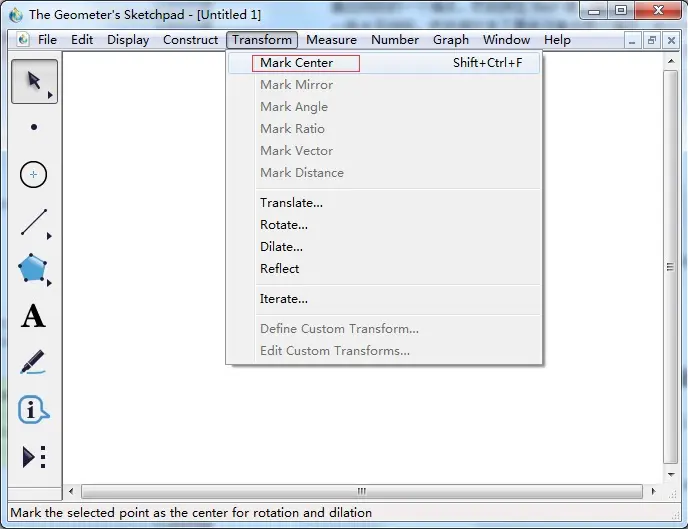
Task: Choose Iterate... from the menu
Action: pos(384,299)
